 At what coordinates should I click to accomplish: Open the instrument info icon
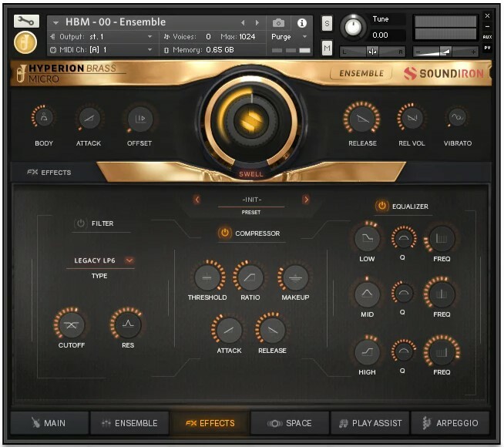(301, 23)
